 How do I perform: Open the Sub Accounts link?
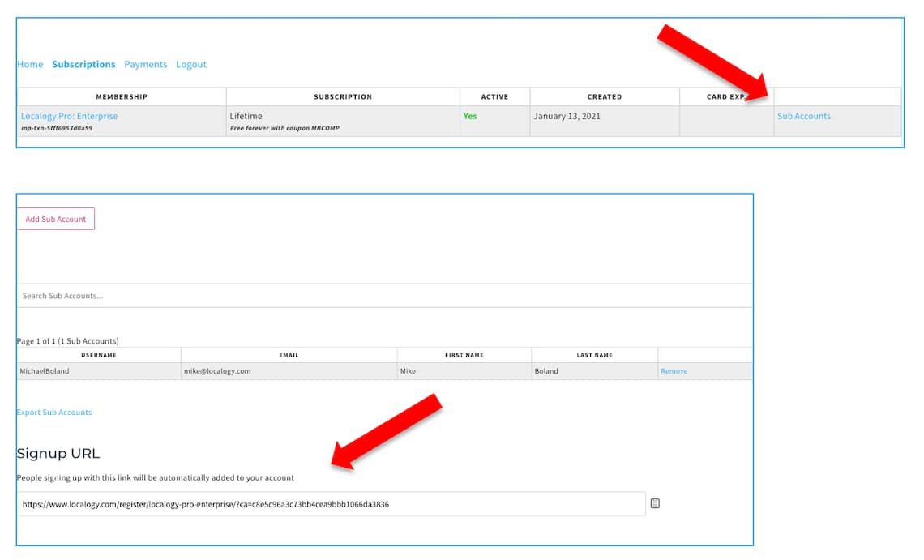(x=803, y=116)
